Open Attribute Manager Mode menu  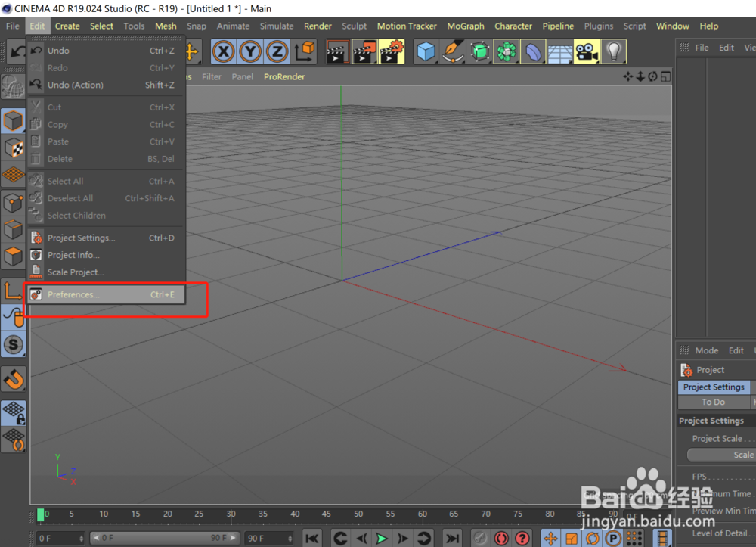pos(706,350)
